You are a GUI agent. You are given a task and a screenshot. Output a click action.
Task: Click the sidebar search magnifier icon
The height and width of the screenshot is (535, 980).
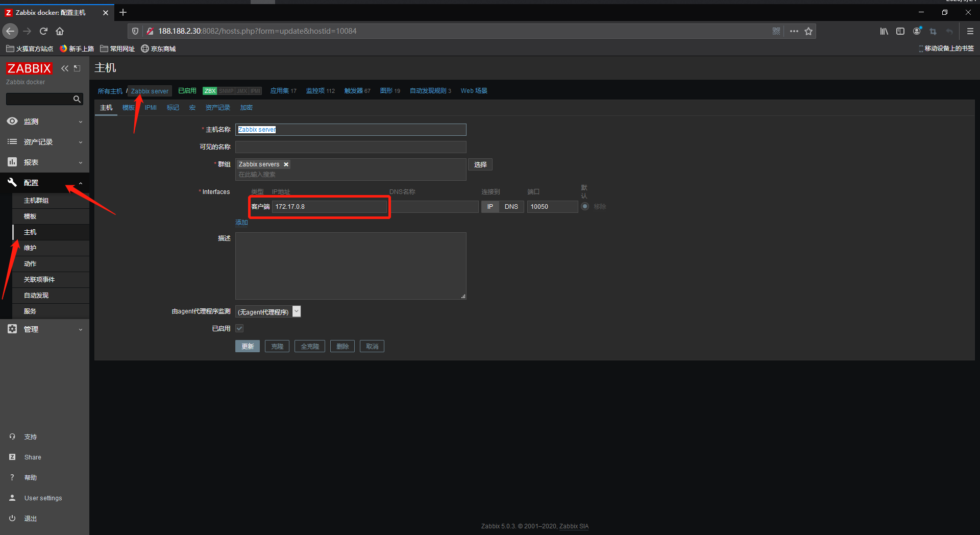pos(77,99)
